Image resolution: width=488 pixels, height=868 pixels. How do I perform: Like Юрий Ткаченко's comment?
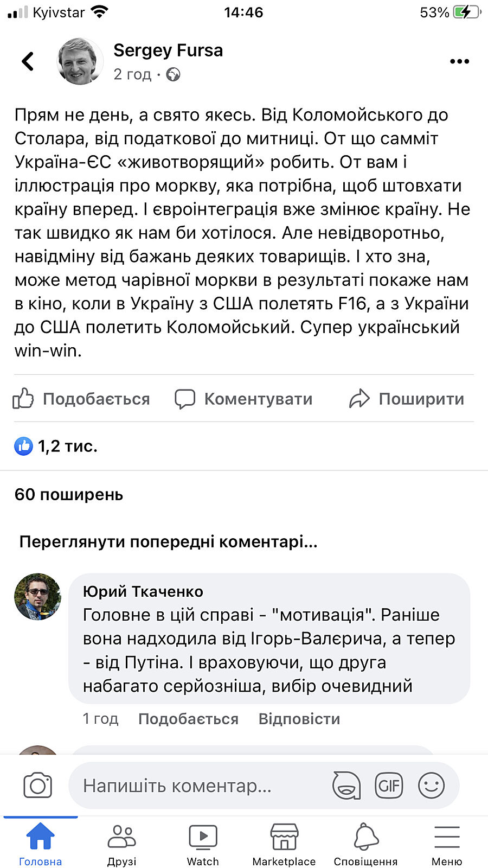click(188, 719)
